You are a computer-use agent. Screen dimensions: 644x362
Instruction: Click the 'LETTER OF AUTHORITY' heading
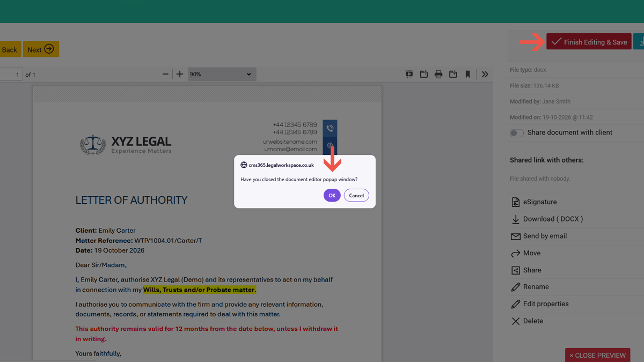click(x=131, y=200)
